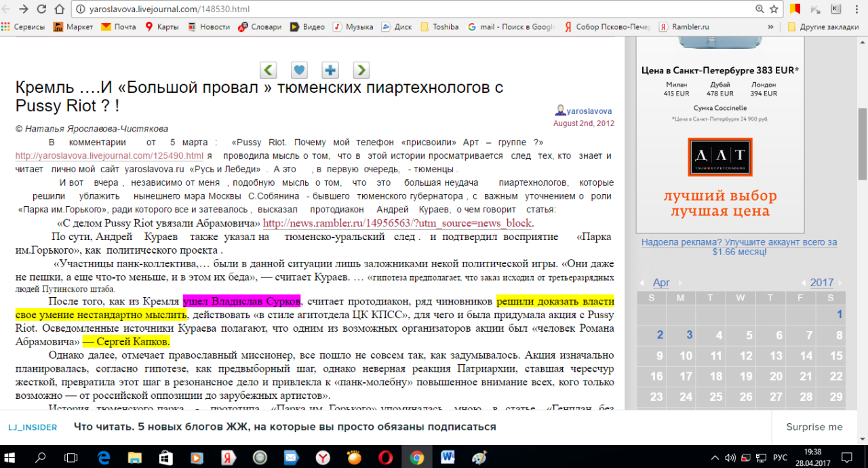
Task: Click the browser forward arrow
Action: pyautogui.click(x=24, y=9)
